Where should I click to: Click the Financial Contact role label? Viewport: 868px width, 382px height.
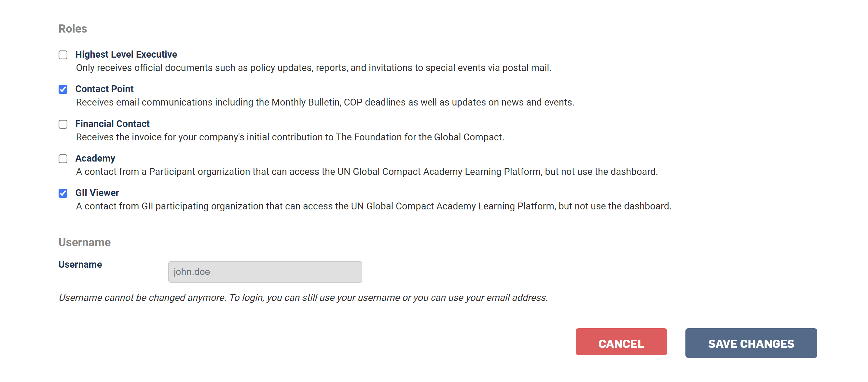pyautogui.click(x=112, y=124)
